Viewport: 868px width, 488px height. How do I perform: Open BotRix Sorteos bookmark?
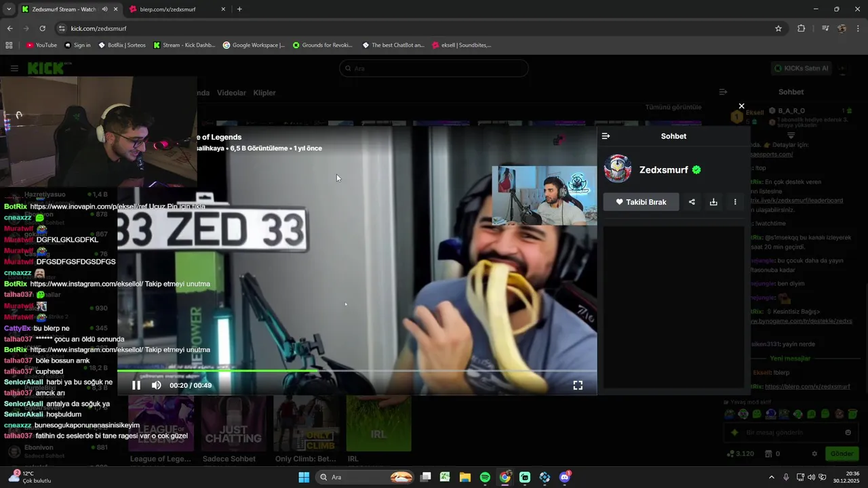121,45
